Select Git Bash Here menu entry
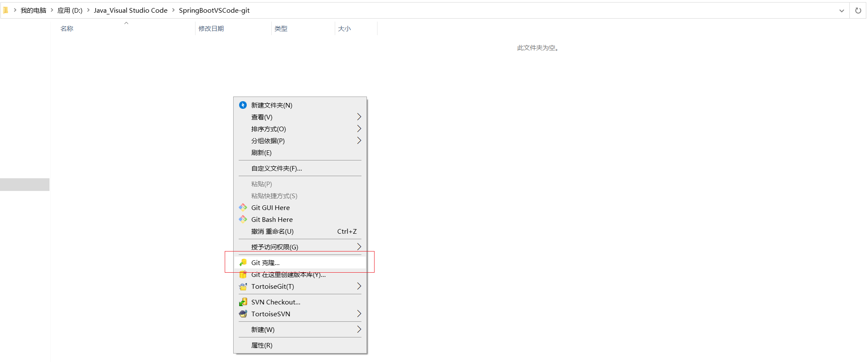Screen dimensions: 868x362 tap(300, 219)
